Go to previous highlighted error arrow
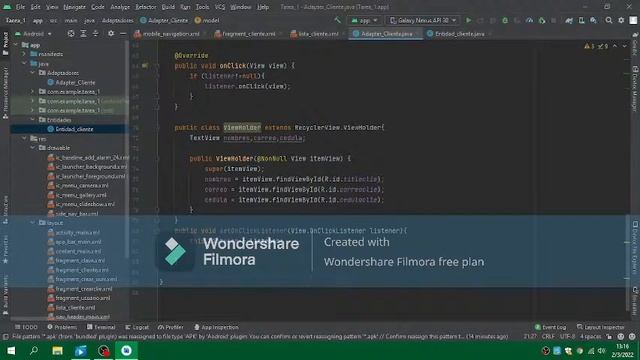640x360 pixels. coord(615,46)
